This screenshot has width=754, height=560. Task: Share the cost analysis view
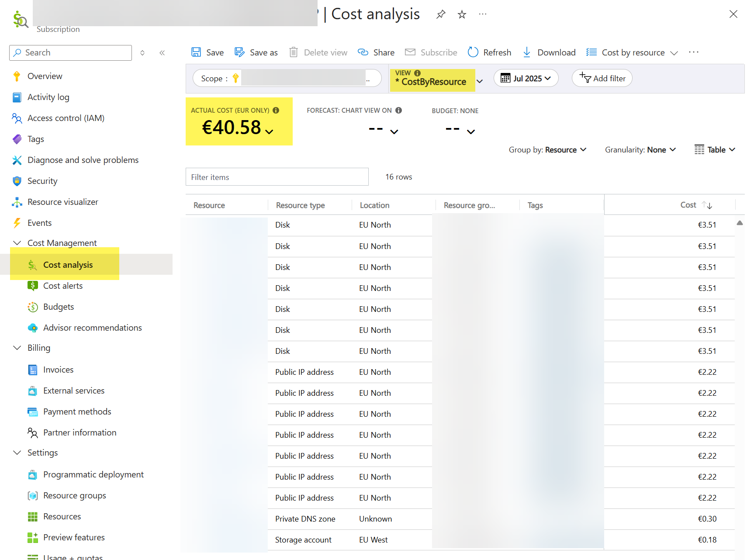[376, 52]
